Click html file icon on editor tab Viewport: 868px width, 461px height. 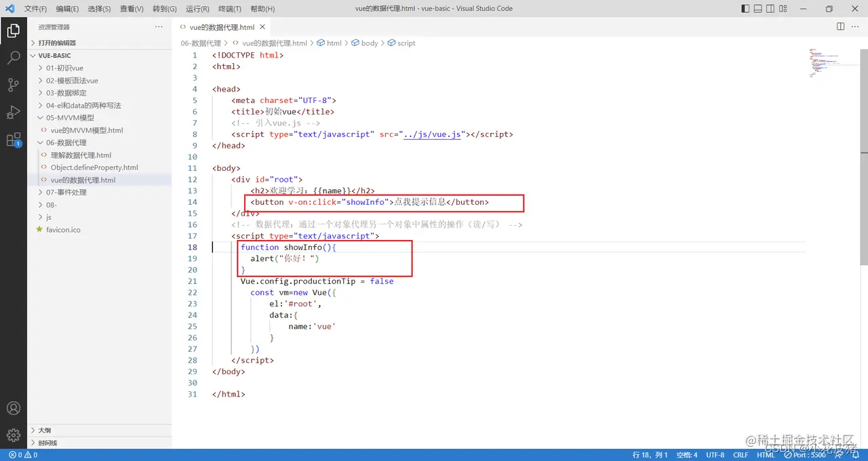pos(183,27)
